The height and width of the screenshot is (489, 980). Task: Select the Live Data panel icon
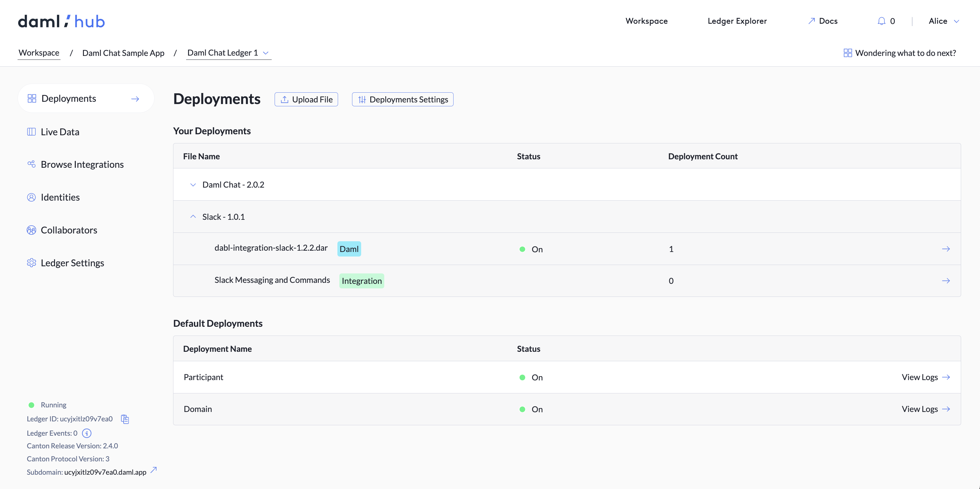click(32, 131)
